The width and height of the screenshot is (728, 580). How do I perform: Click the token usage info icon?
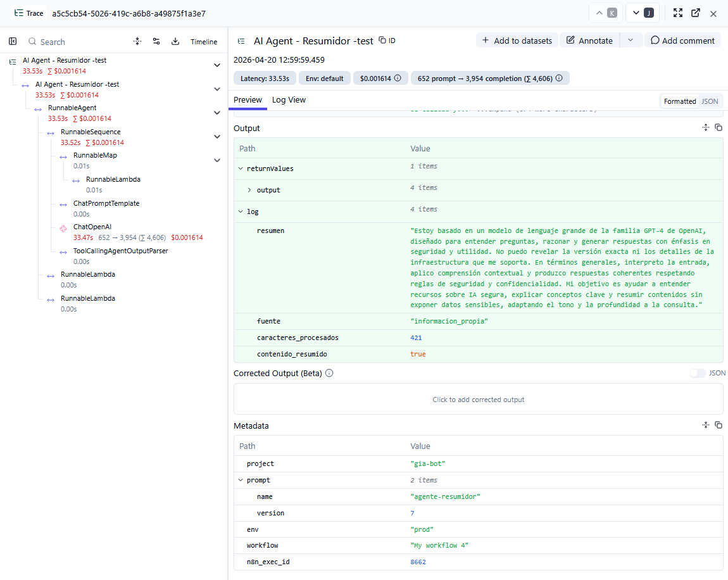pyautogui.click(x=559, y=78)
